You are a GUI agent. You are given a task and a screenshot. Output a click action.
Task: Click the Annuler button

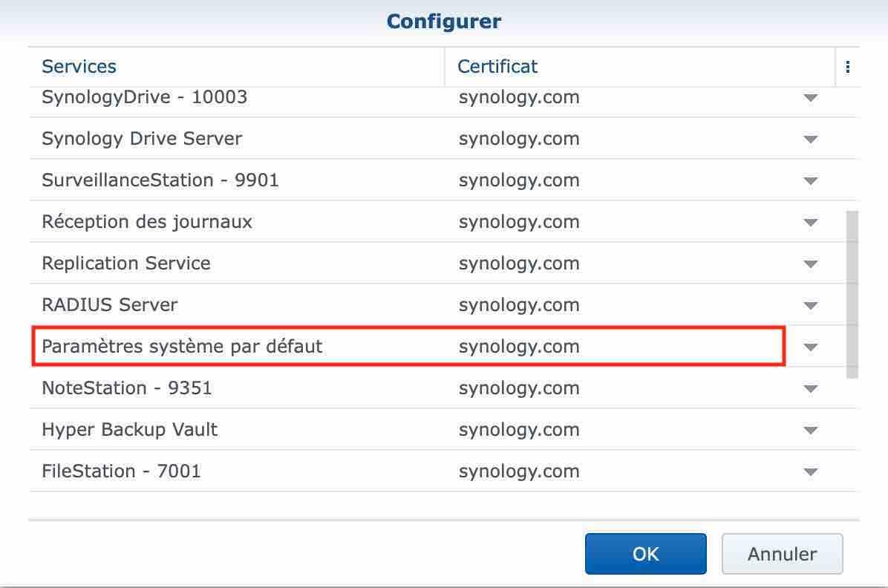(x=782, y=554)
